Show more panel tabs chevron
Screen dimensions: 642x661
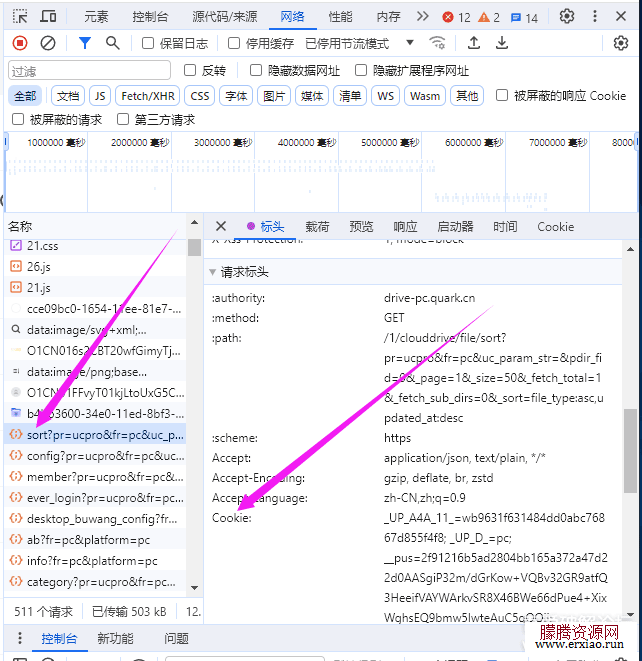coord(422,16)
